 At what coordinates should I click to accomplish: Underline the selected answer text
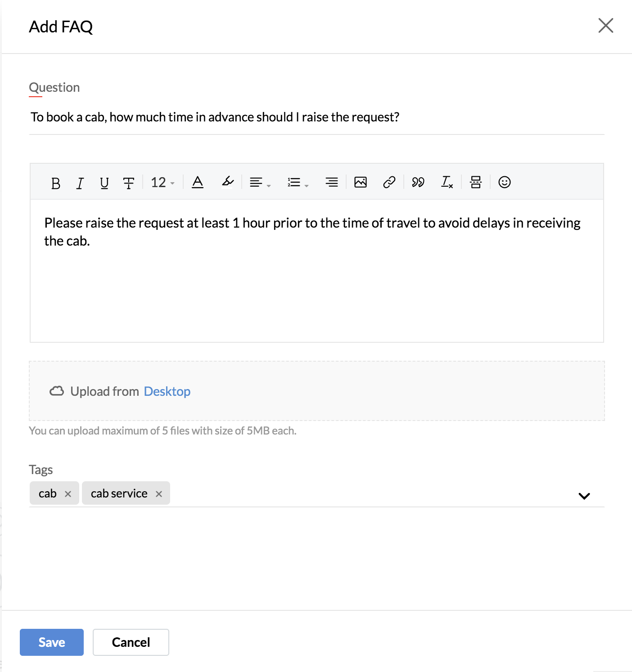point(104,183)
